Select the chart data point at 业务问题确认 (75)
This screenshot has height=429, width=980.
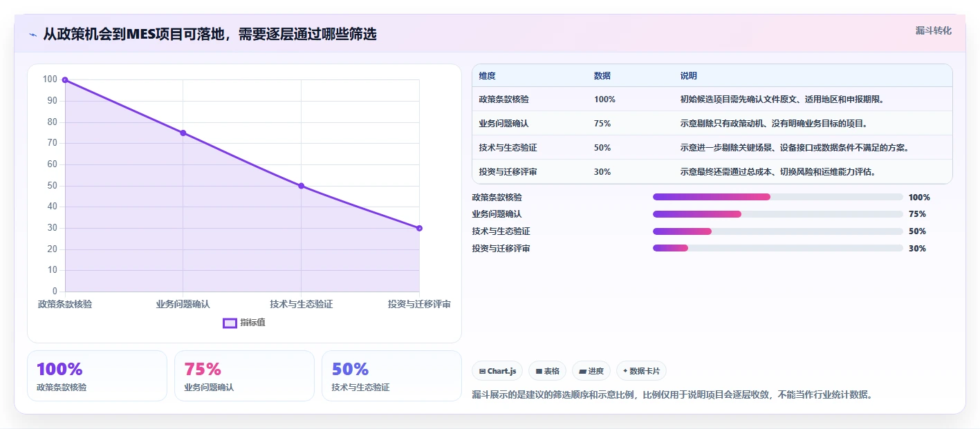(183, 133)
